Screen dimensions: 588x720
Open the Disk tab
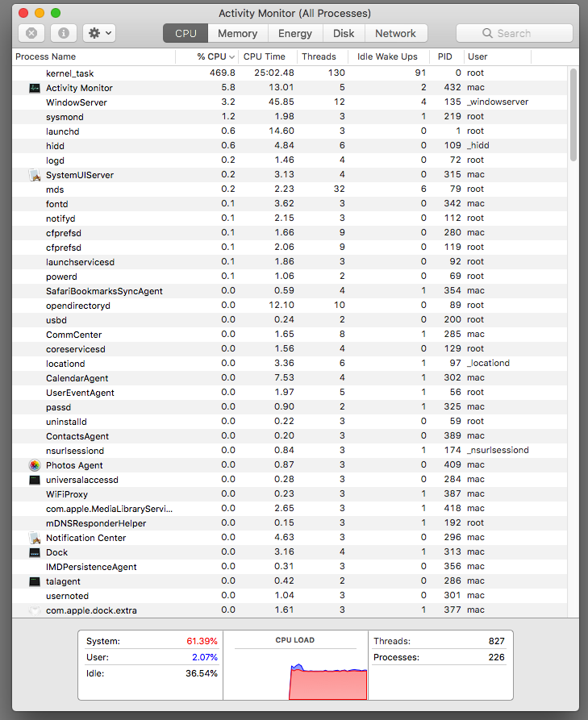coord(344,33)
